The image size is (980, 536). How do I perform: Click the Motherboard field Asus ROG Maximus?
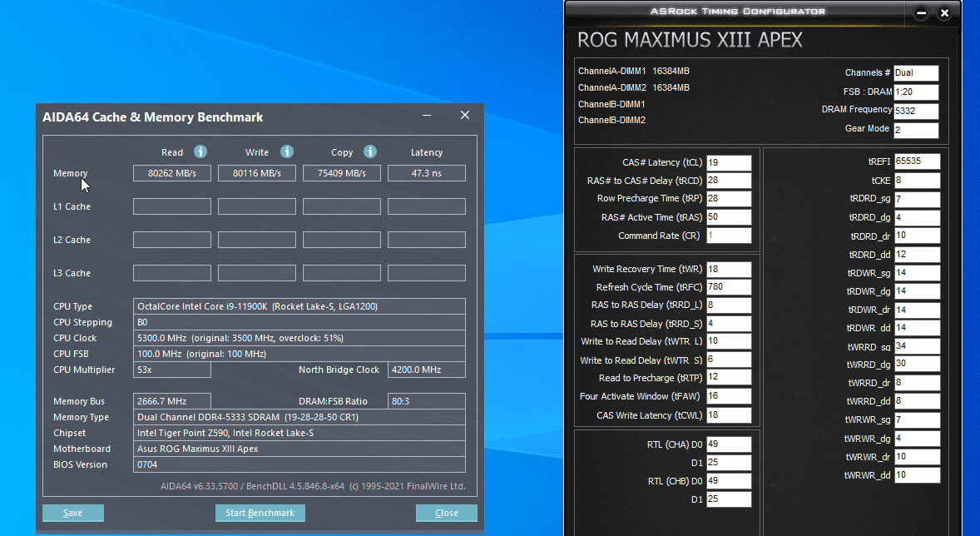[299, 449]
